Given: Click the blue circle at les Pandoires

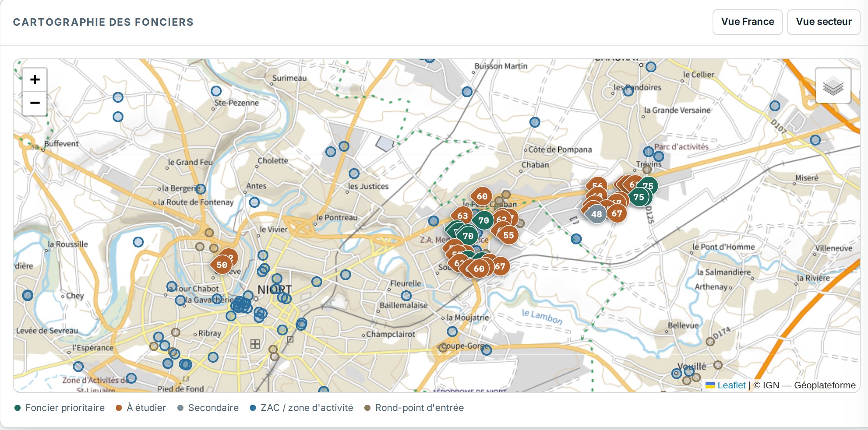Looking at the screenshot, I should pos(628,91).
